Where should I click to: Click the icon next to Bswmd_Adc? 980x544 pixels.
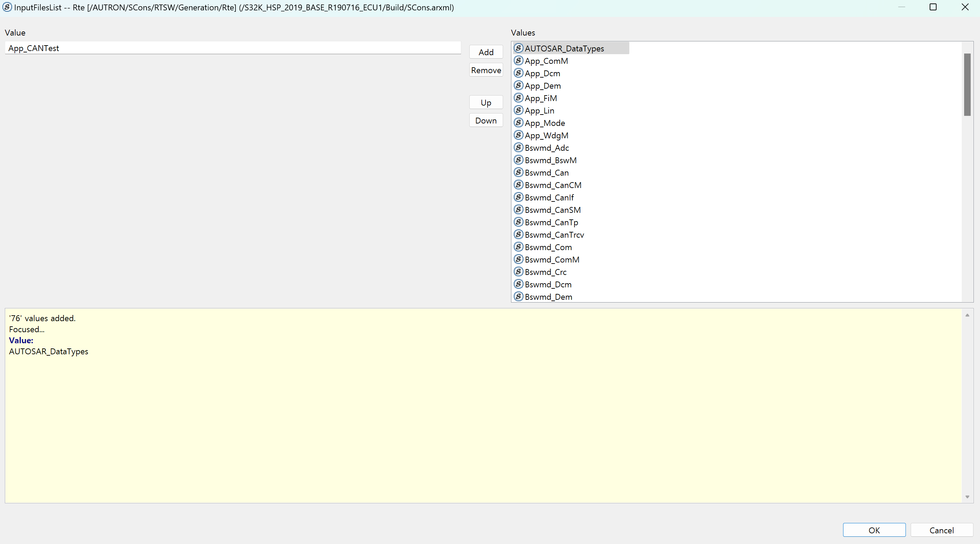[518, 147]
